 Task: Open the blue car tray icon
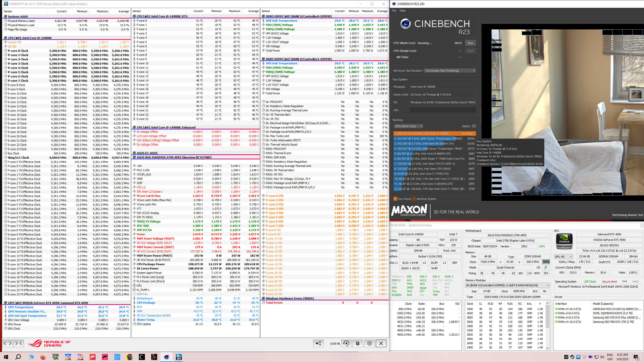pyautogui.click(x=578, y=357)
